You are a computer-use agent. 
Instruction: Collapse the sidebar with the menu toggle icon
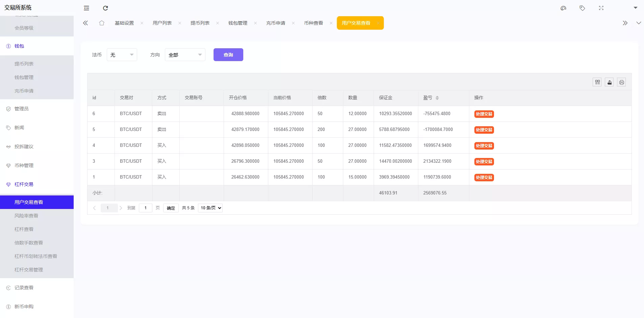point(86,8)
